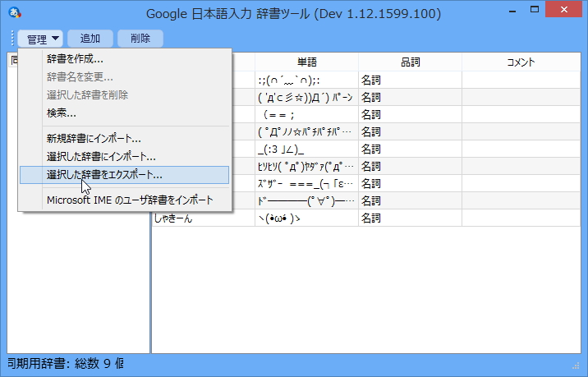Select word cell starting with ヒリヒリ
Screen dimensions: 588x377
coord(307,166)
